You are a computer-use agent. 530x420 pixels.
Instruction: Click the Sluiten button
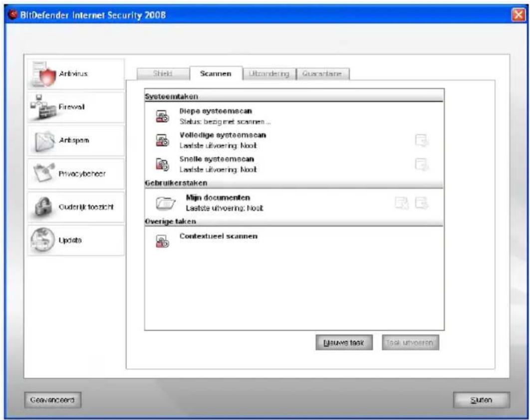481,400
